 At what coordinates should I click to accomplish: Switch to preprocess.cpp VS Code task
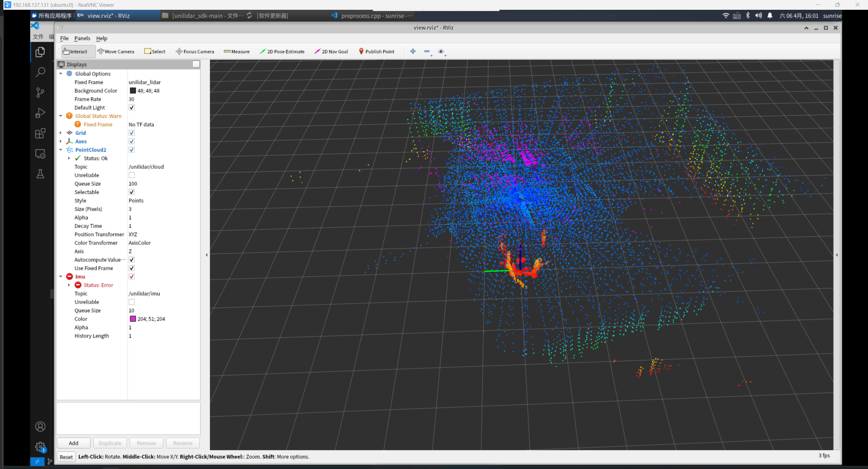pyautogui.click(x=372, y=16)
